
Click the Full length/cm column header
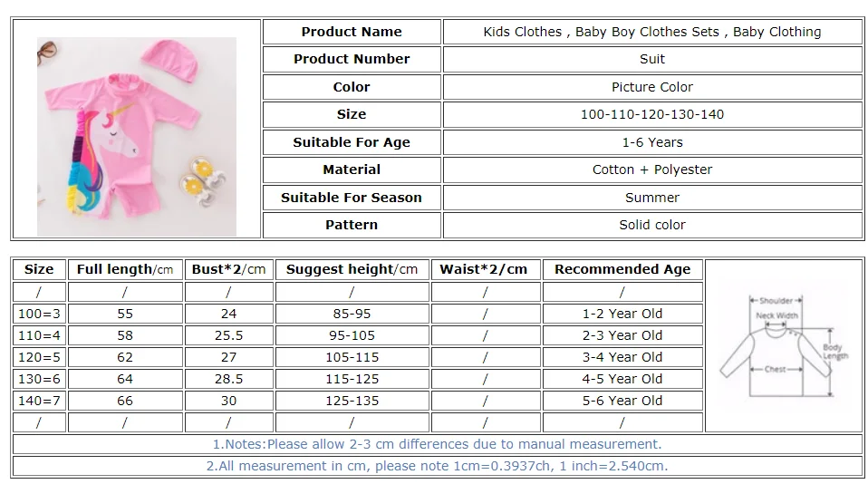pos(125,269)
